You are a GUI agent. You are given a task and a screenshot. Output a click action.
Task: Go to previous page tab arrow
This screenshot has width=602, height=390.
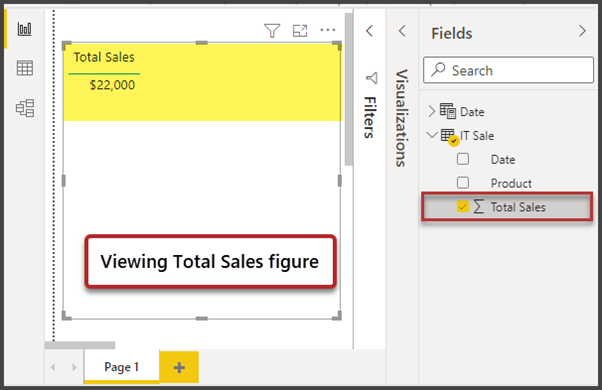[x=53, y=367]
